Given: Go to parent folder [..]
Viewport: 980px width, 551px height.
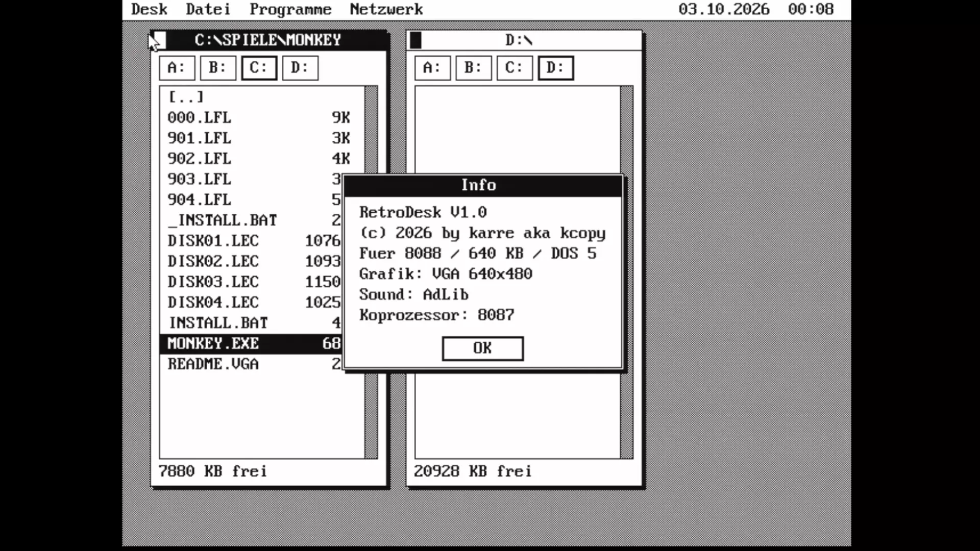Looking at the screenshot, I should (x=262, y=97).
